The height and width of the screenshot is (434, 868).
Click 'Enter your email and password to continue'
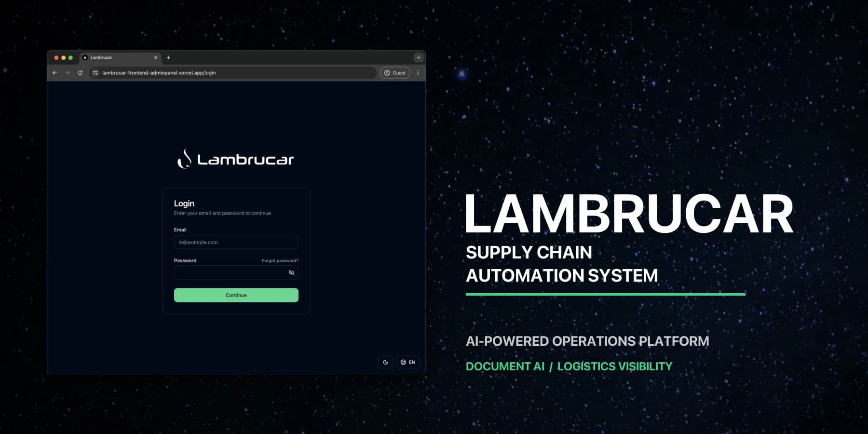tap(222, 213)
